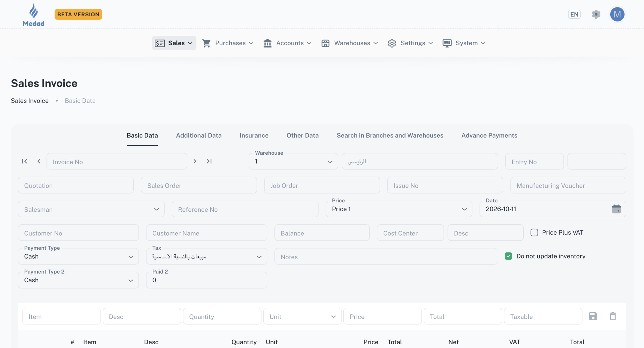This screenshot has height=348, width=644.
Task: Click the Medad logo
Action: (x=33, y=15)
